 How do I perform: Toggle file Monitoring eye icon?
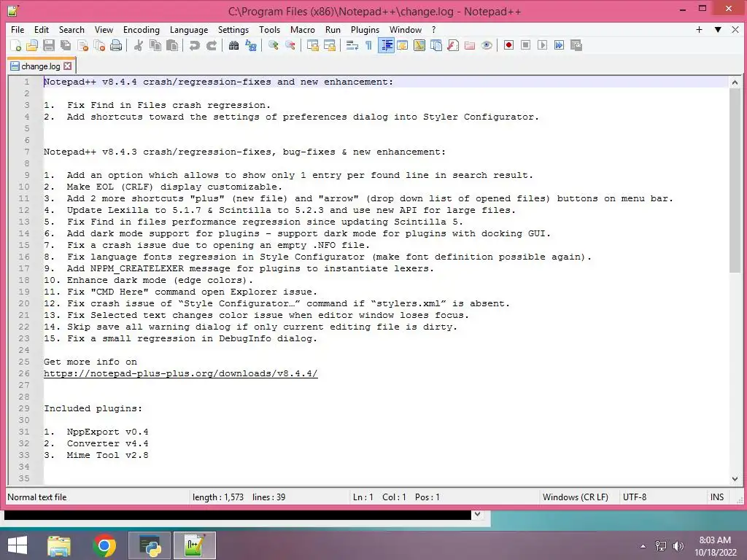(487, 45)
